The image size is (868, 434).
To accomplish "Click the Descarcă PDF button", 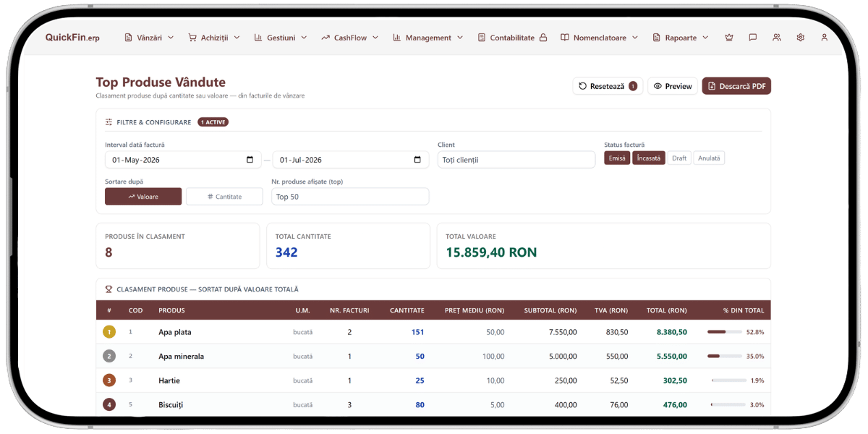I will click(736, 86).
